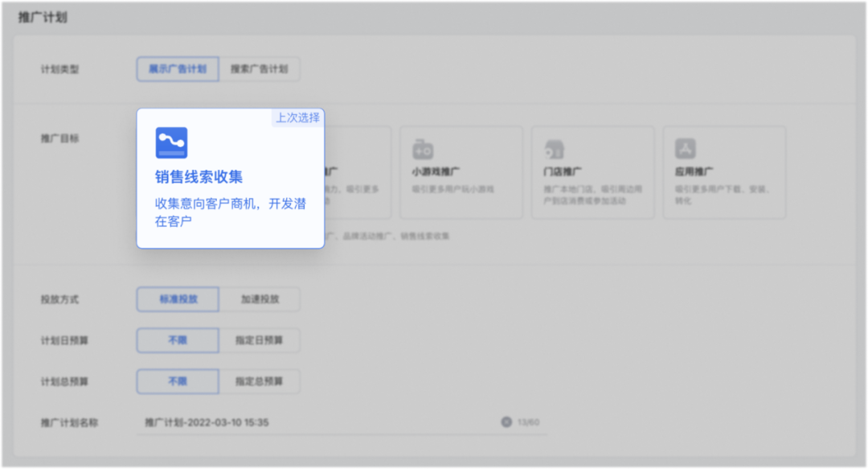Select 搜索广告计划 plan type
This screenshot has height=469, width=868.
(260, 69)
